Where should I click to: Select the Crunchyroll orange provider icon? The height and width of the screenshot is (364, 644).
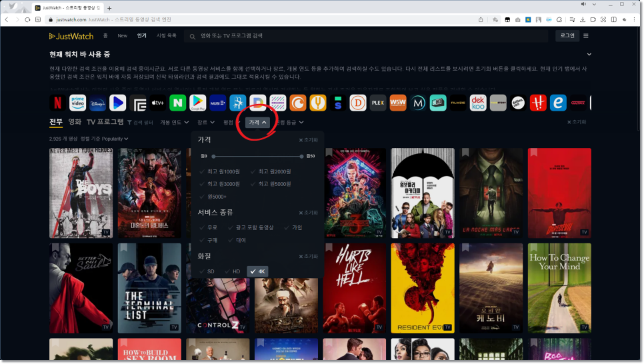point(298,103)
